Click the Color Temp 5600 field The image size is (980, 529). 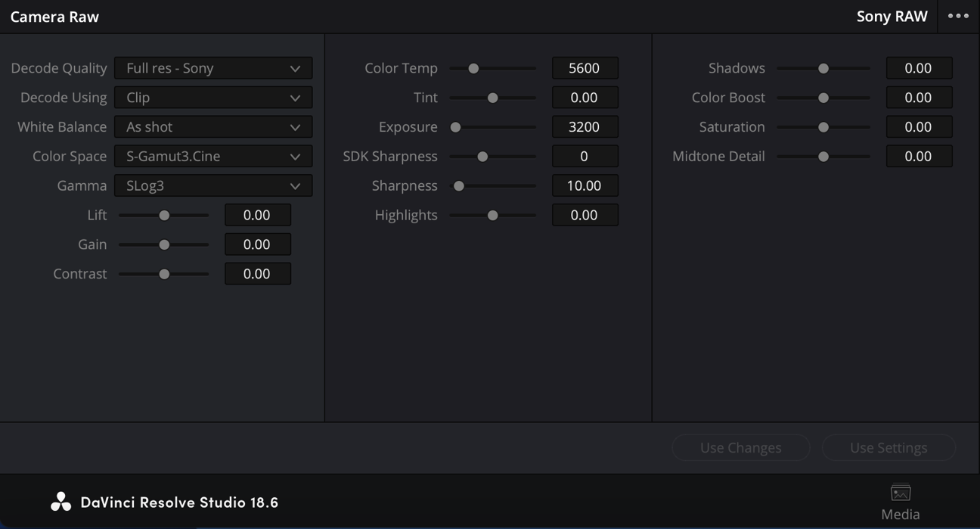585,68
